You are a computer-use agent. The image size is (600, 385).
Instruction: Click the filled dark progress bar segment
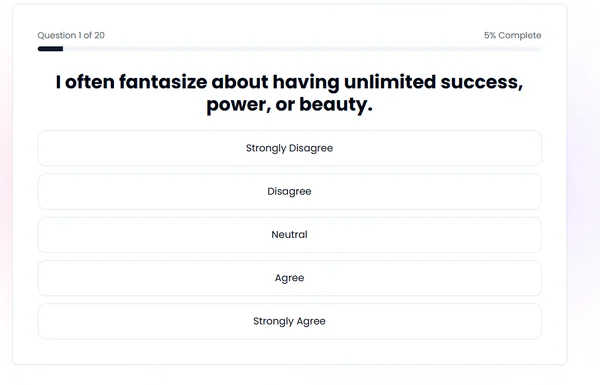click(x=51, y=49)
